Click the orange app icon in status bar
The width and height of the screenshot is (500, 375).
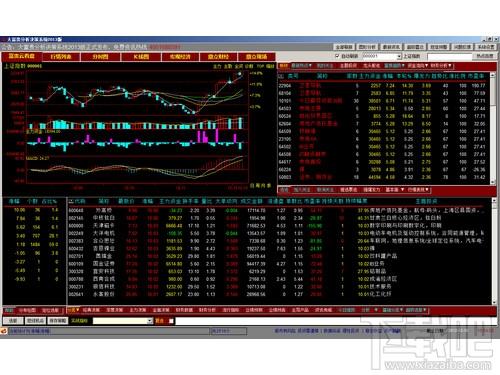click(x=4, y=331)
